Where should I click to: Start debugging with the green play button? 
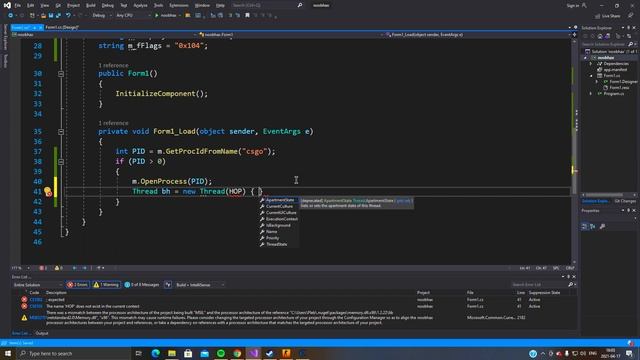click(x=156, y=16)
